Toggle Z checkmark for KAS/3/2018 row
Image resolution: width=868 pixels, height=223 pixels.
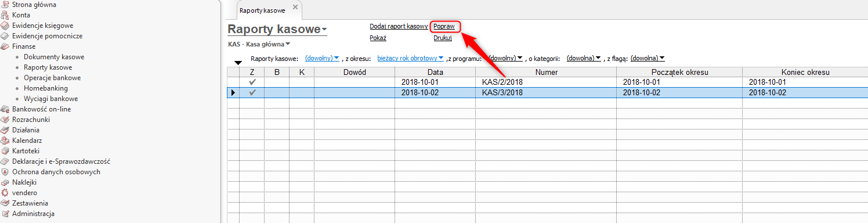click(252, 93)
